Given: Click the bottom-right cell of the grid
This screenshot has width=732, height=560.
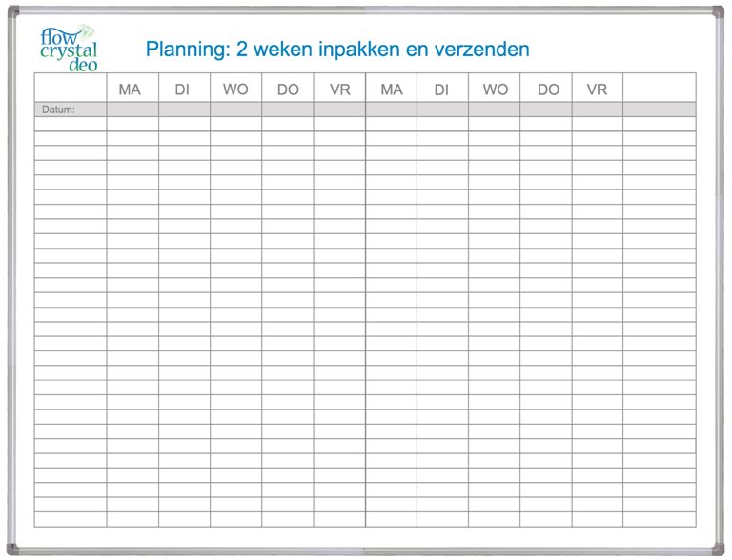Looking at the screenshot, I should pos(660,519).
